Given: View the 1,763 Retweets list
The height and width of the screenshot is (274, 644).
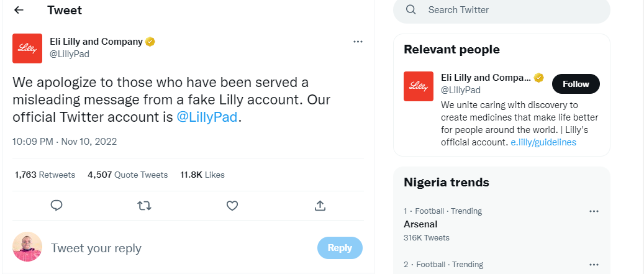Looking at the screenshot, I should [x=45, y=175].
